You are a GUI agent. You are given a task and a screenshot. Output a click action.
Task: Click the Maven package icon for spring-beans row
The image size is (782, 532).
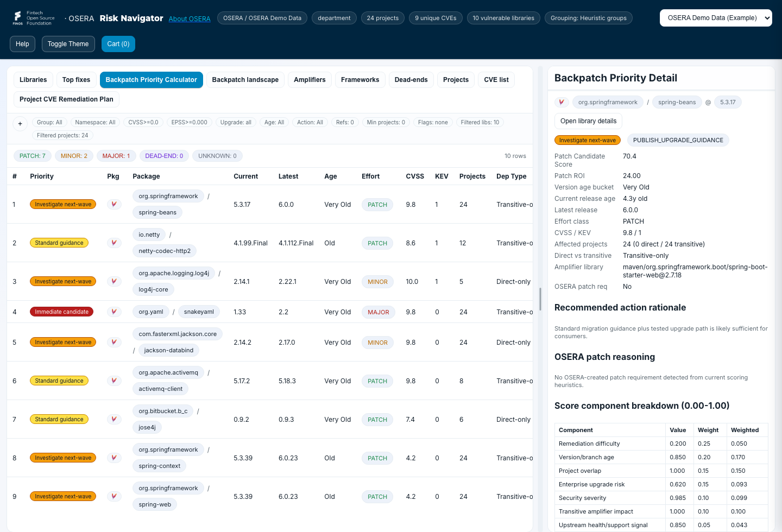point(114,205)
